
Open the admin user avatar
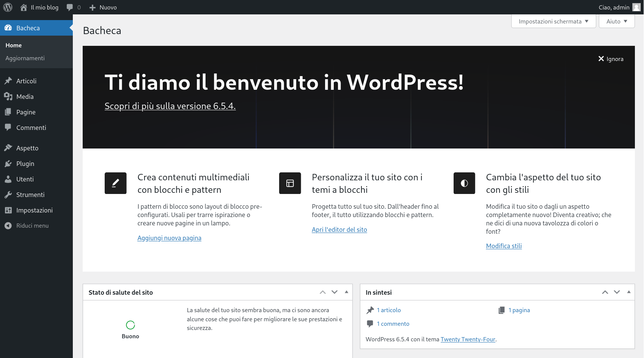coord(636,7)
